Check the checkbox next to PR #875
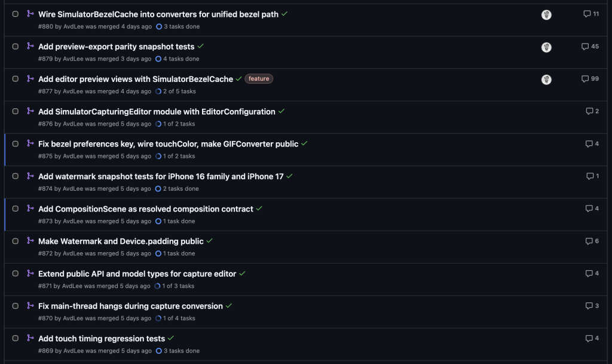This screenshot has width=612, height=364. pyautogui.click(x=16, y=143)
